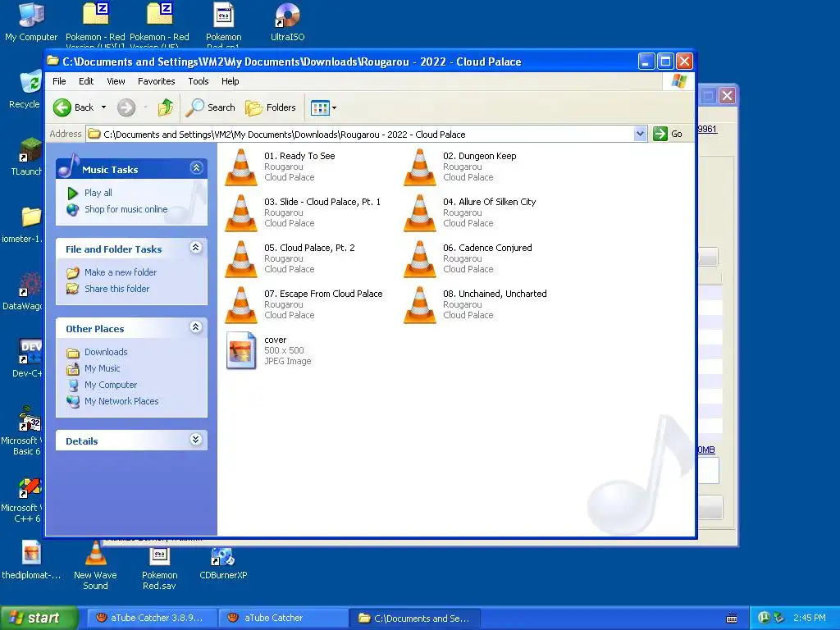Click the Downloads link in Other Places
The image size is (840, 630).
(106, 353)
